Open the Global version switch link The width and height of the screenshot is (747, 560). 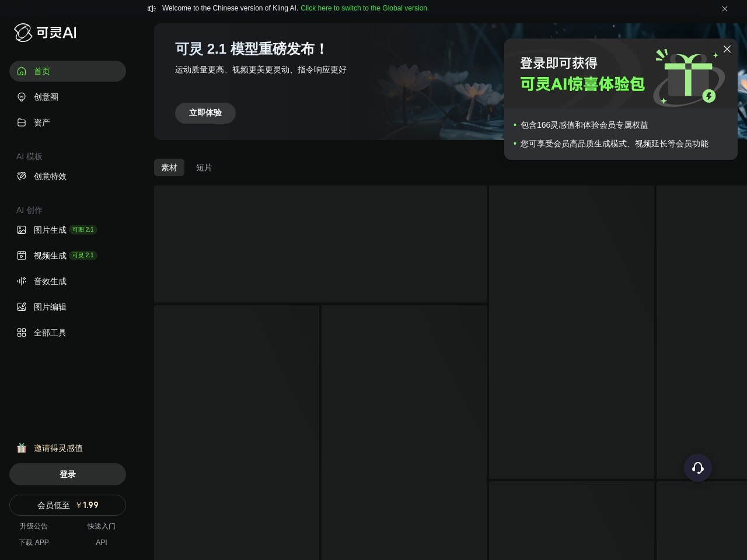(x=365, y=8)
